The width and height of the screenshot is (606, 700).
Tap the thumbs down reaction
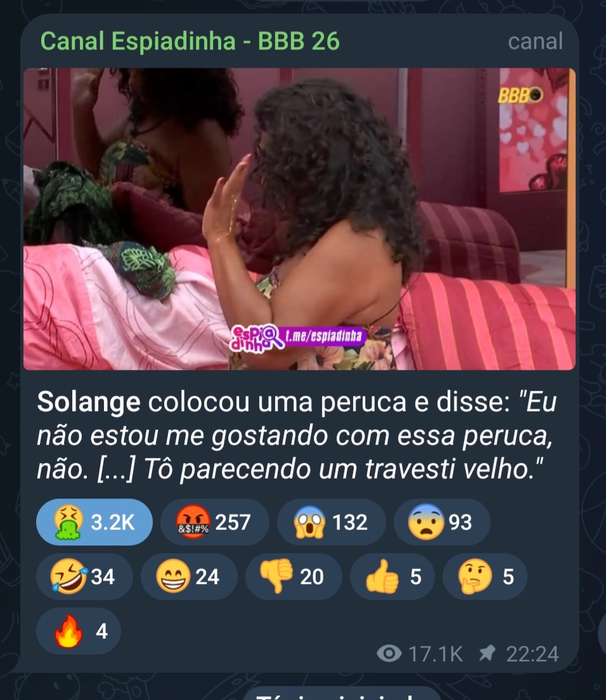pos(293,576)
